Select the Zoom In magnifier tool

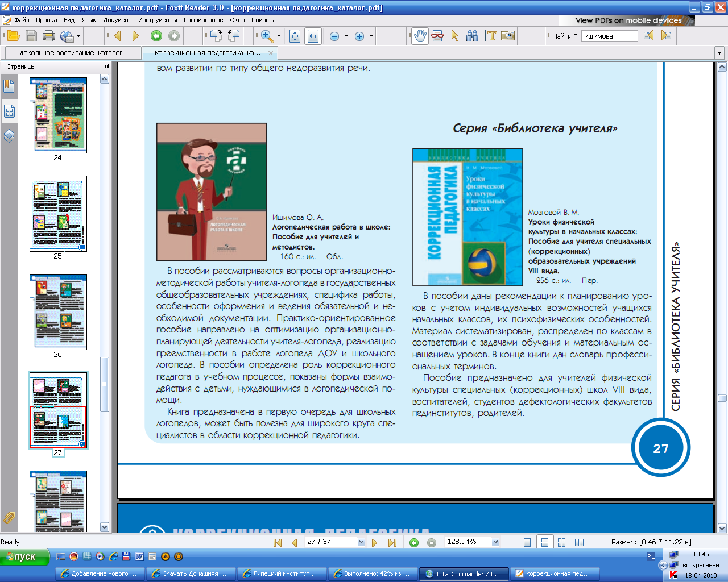click(267, 36)
